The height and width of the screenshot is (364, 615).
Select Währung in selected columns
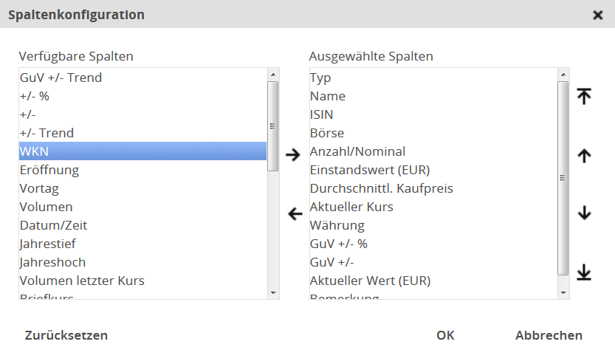[433, 225]
